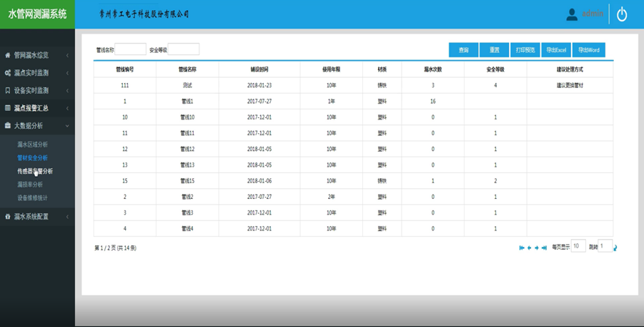
Task: Click the 建议处理方式 column header
Action: coord(570,69)
